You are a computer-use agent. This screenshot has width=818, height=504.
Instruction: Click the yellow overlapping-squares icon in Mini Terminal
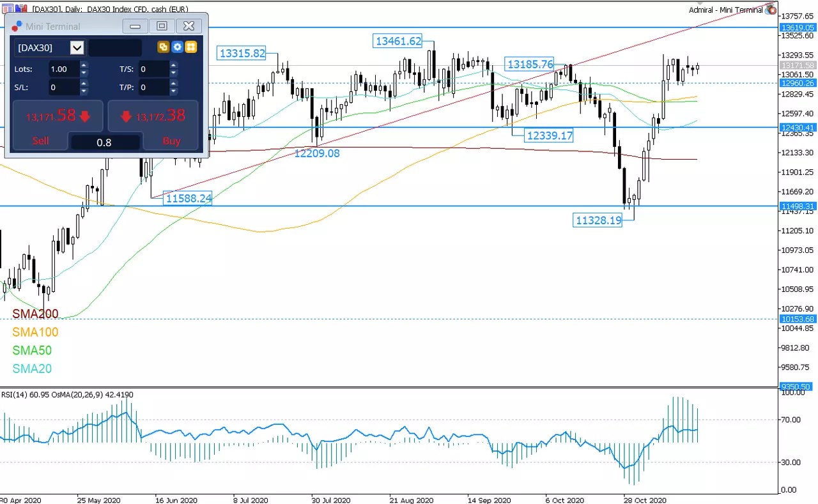164,47
